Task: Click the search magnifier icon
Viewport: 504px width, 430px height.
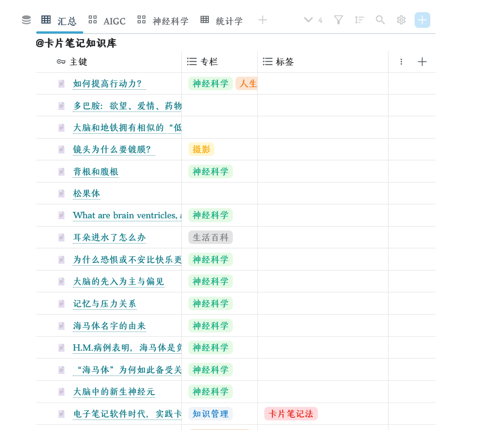Action: 380,20
